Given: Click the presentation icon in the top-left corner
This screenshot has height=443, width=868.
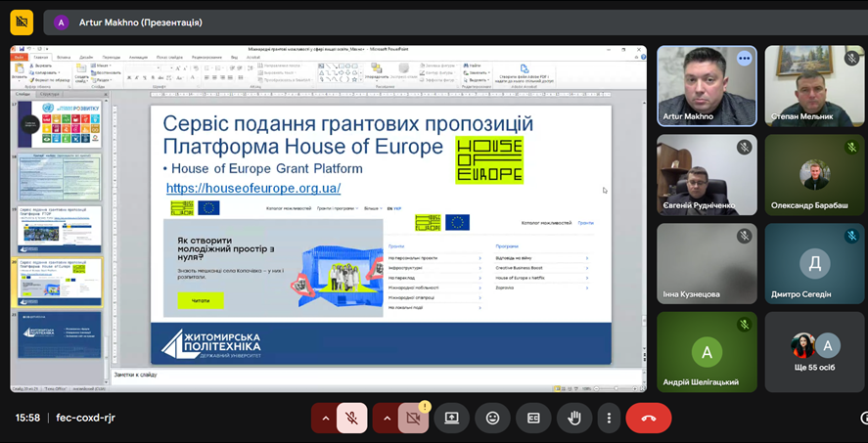Looking at the screenshot, I should point(21,22).
